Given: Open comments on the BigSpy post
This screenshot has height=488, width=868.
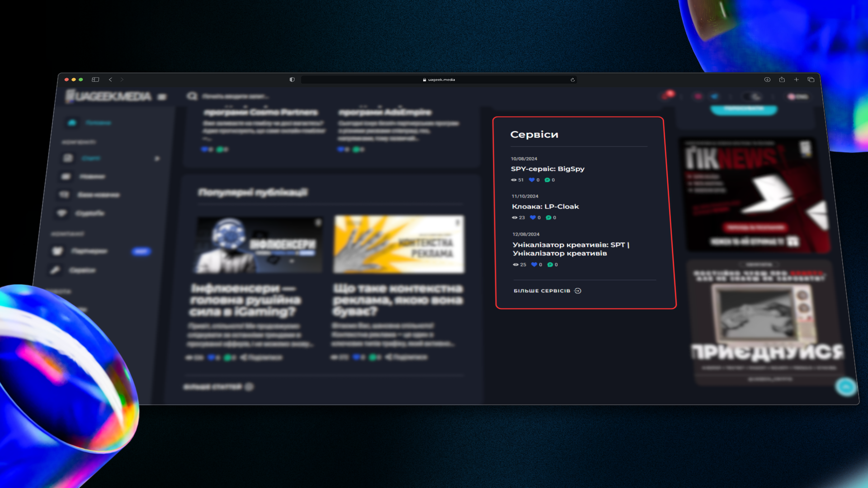Looking at the screenshot, I should click(x=547, y=180).
